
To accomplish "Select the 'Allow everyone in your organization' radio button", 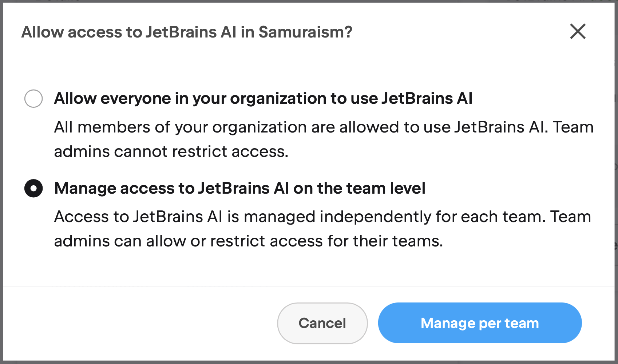I will pyautogui.click(x=33, y=98).
